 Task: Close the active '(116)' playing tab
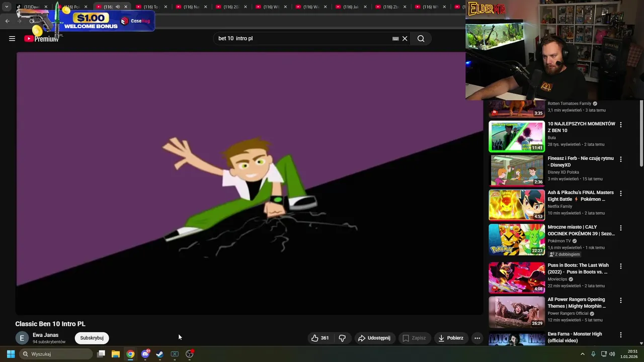point(126,7)
